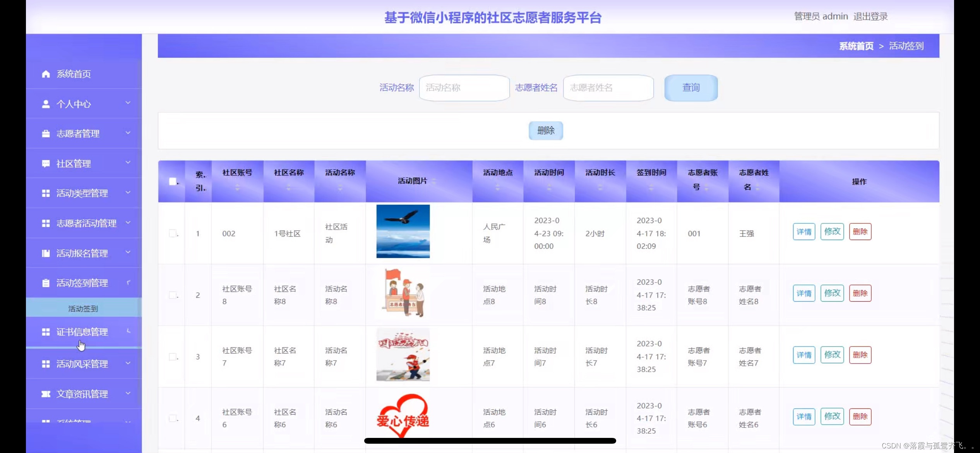Click the ticket icon beside 文章资讯管理
The image size is (980, 453).
pyautogui.click(x=46, y=394)
